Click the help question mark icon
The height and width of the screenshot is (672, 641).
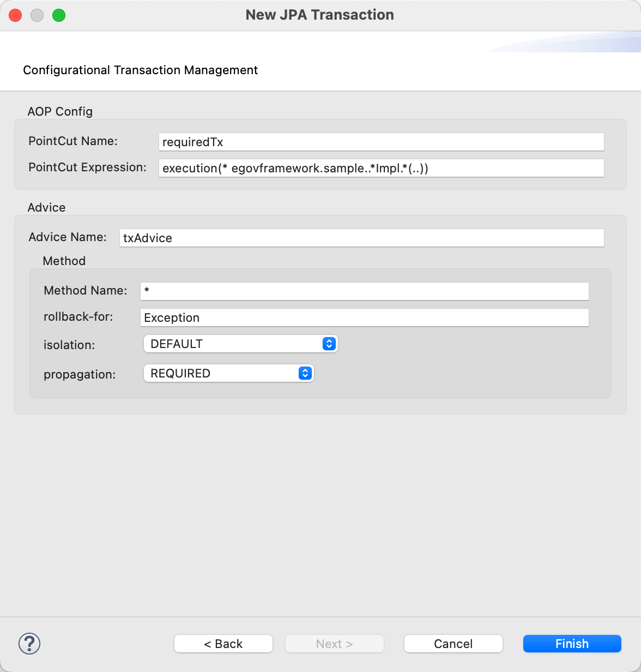[x=29, y=644]
